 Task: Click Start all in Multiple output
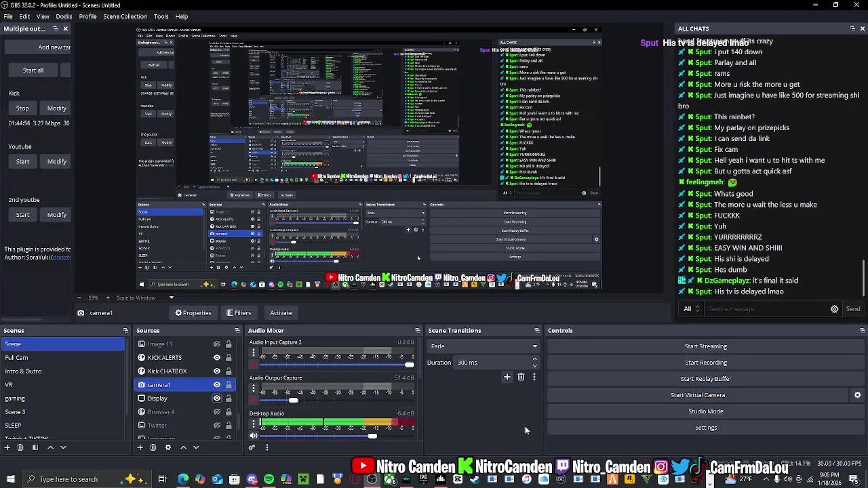point(33,70)
